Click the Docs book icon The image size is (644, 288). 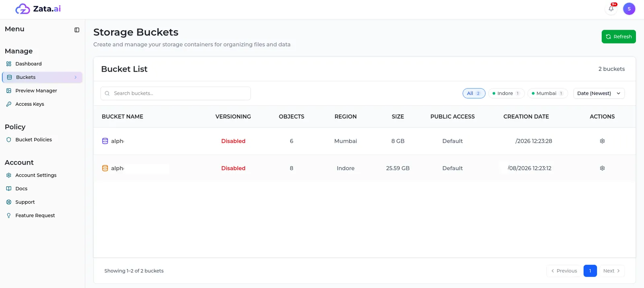(9, 189)
